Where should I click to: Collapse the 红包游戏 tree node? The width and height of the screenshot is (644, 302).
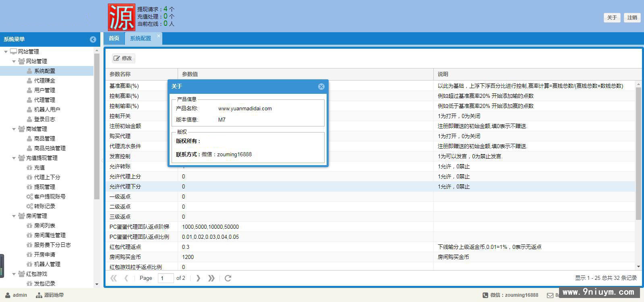[14, 274]
